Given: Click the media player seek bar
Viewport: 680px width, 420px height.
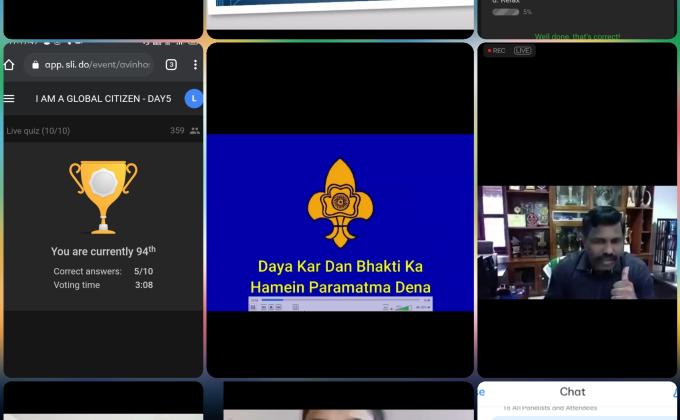Looking at the screenshot, I should point(340,300).
